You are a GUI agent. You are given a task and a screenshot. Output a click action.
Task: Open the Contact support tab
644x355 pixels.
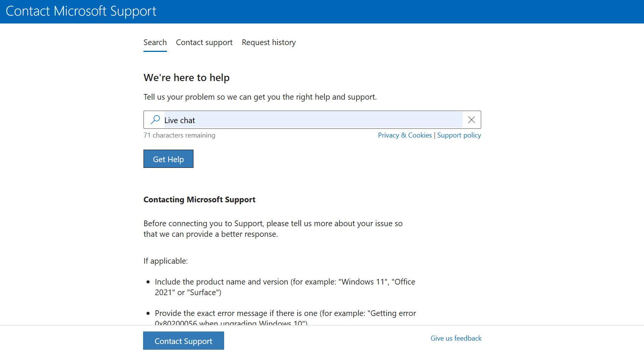[x=204, y=42]
